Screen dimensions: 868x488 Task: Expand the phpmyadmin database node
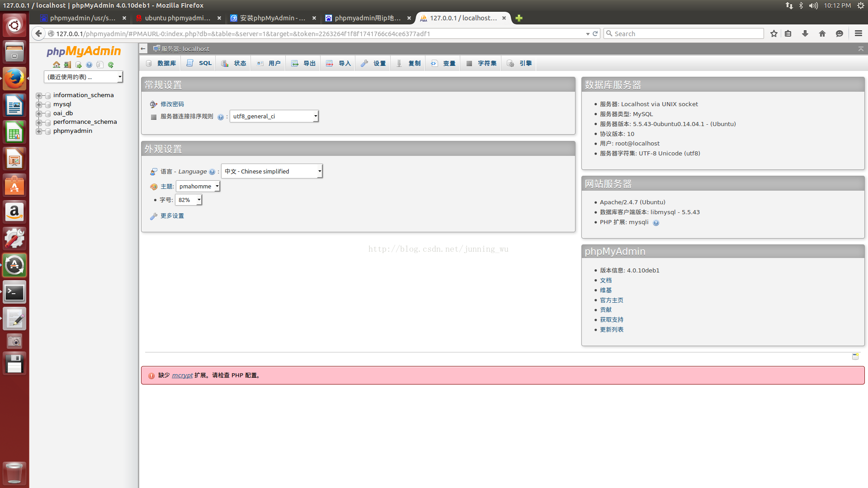pyautogui.click(x=39, y=131)
